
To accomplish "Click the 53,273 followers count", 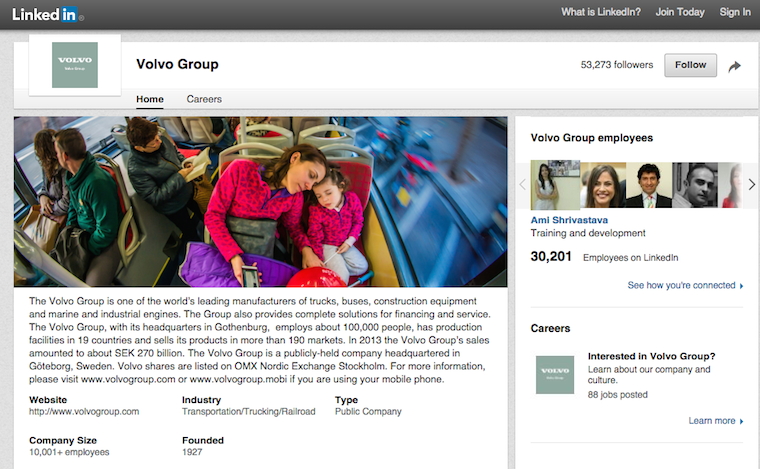I will 617,65.
